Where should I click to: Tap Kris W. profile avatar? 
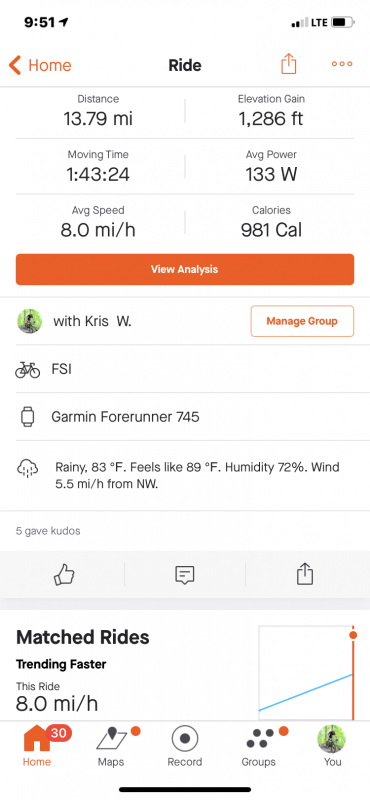29,321
